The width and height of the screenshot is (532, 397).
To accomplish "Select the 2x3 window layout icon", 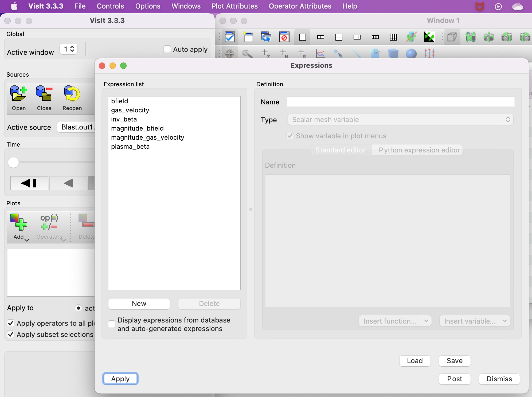I will click(357, 37).
